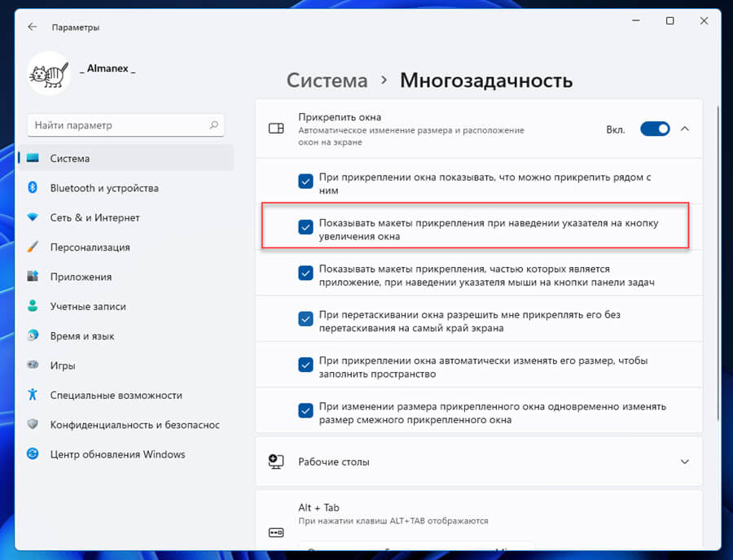Click the 'Рабочие столы' section title
The image size is (733, 560).
(x=334, y=462)
